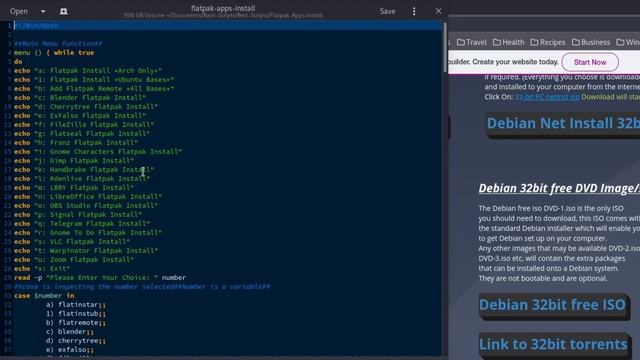Click the Cherrytree Flatpak Install echo line
Viewport: 640px width, 360px height.
pos(86,107)
